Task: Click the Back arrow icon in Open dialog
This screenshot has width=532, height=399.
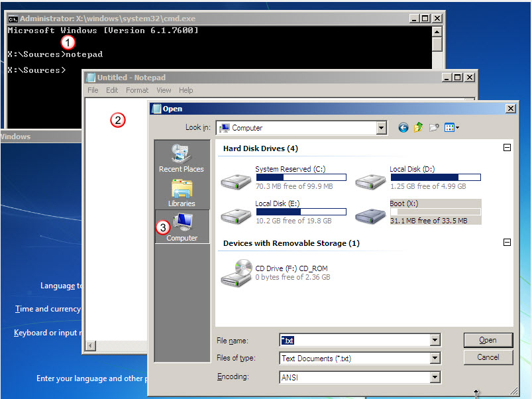Action: pos(403,128)
